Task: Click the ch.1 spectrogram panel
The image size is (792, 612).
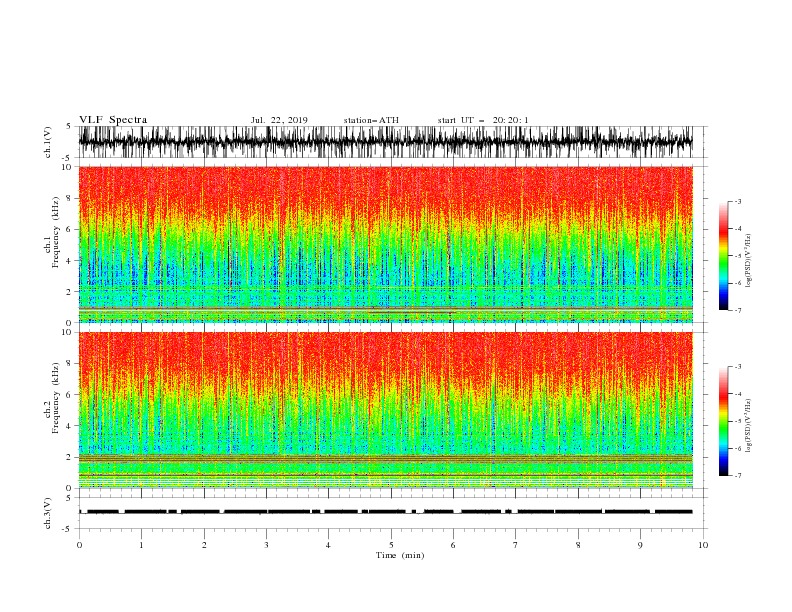Action: [x=386, y=244]
